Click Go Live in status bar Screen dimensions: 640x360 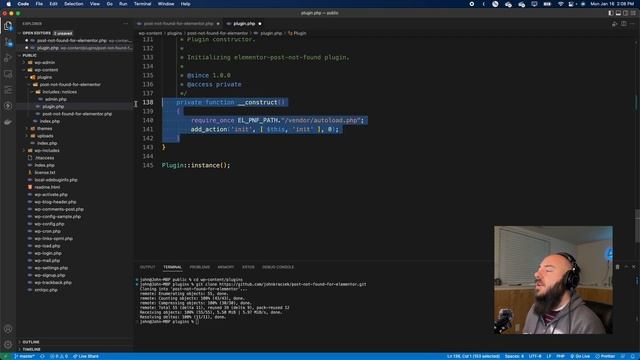[580, 356]
